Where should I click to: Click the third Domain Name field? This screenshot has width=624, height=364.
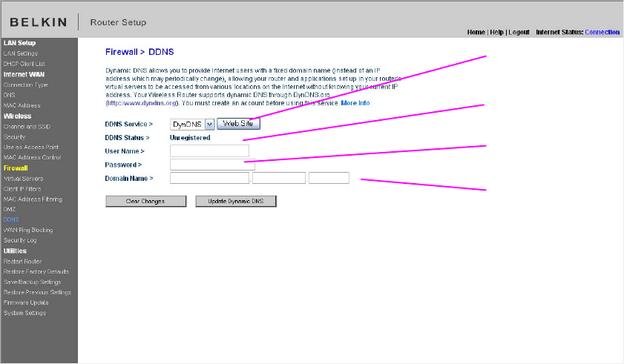[x=329, y=178]
